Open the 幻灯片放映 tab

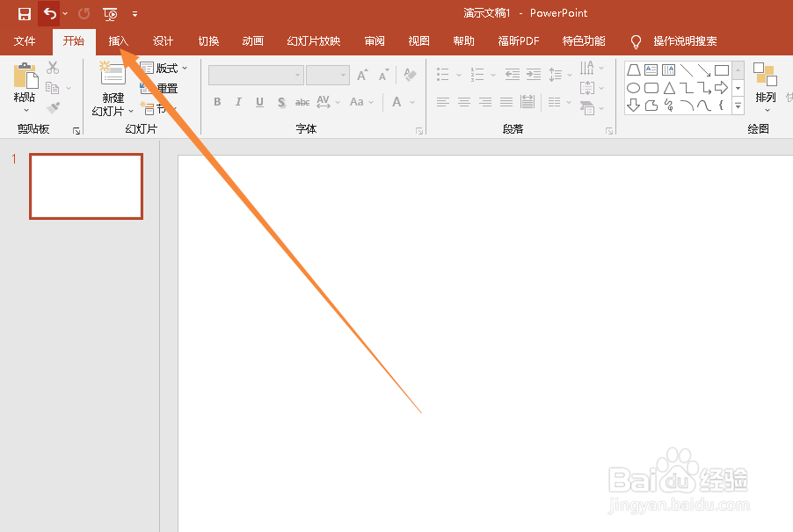[314, 41]
